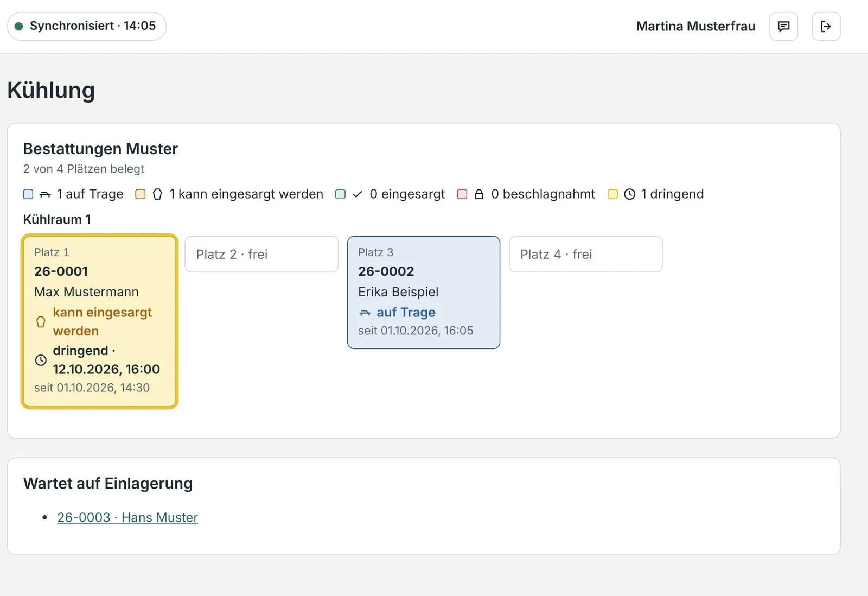Click case number '26-0001' in Platz 1

tap(61, 271)
